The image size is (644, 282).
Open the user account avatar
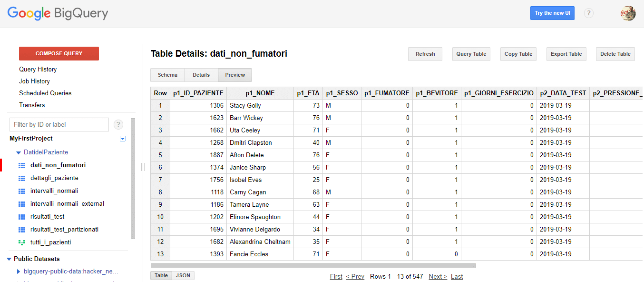[628, 13]
